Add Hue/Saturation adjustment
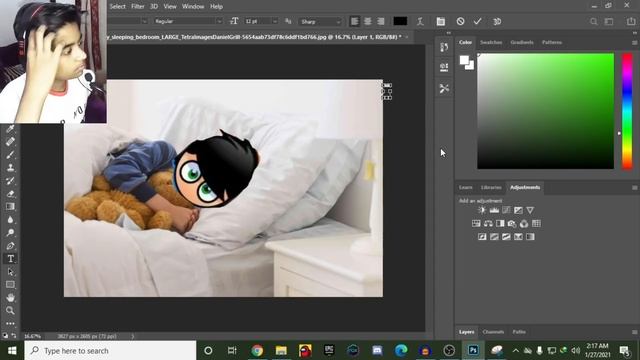Screen dimensions: 640x360 tap(476, 223)
